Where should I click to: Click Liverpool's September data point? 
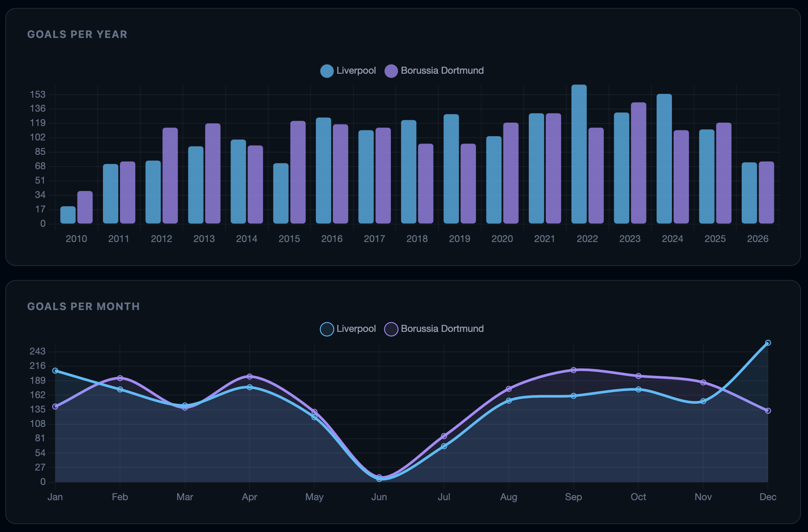574,396
